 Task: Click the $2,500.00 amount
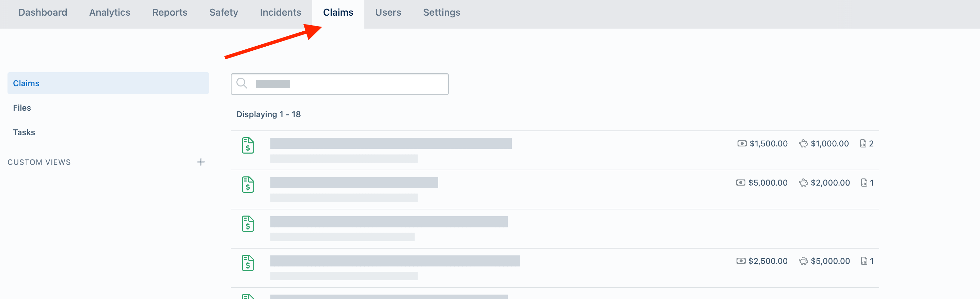tap(768, 261)
